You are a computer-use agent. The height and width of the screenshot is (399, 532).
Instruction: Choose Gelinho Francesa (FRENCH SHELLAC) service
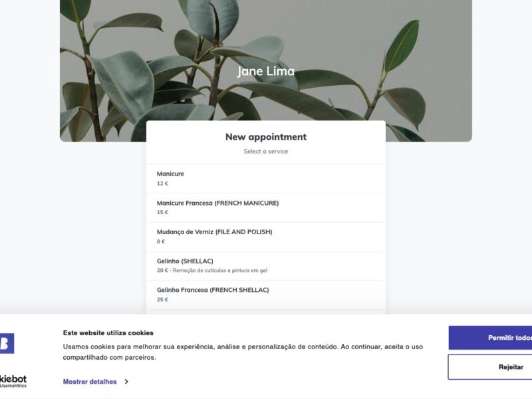tap(265, 295)
